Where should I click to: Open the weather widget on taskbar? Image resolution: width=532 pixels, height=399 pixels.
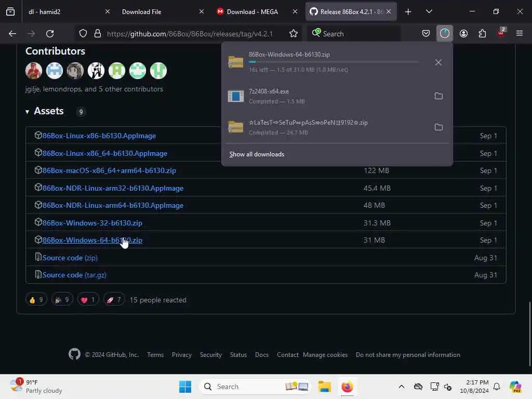36,387
